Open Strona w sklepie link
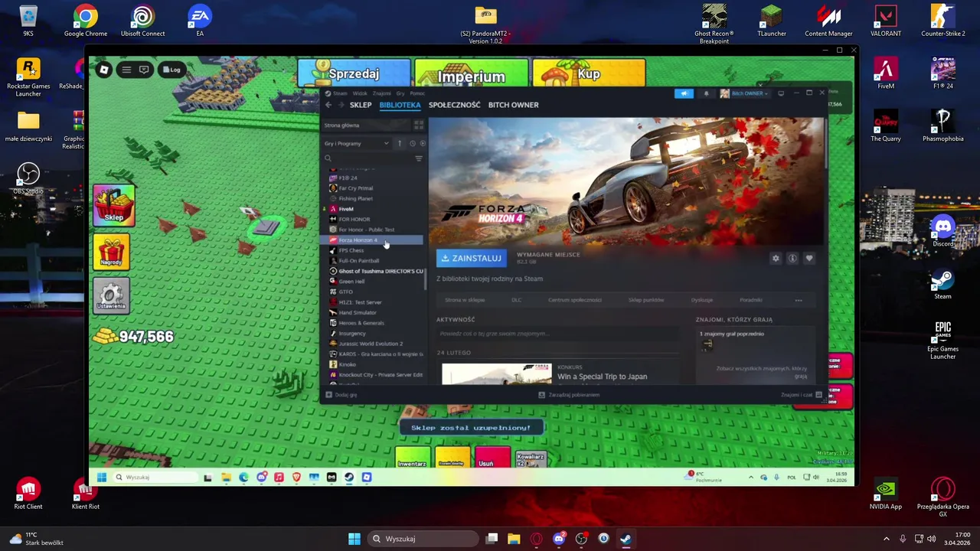The width and height of the screenshot is (980, 551). (465, 300)
